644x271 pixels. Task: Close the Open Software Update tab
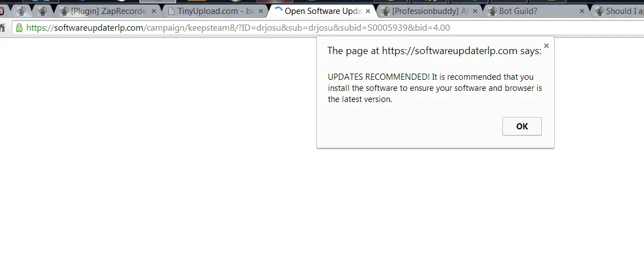click(x=368, y=11)
